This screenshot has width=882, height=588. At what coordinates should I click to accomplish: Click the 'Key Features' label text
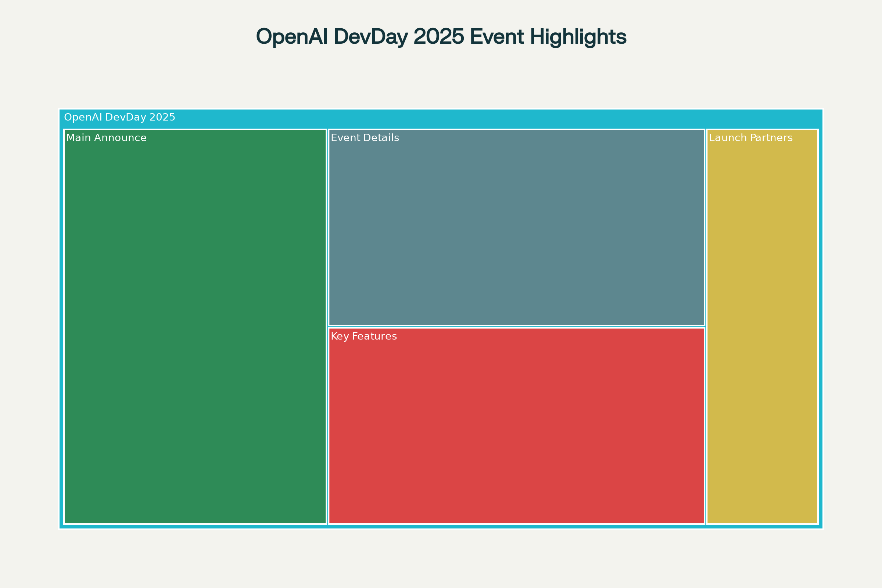click(x=364, y=336)
